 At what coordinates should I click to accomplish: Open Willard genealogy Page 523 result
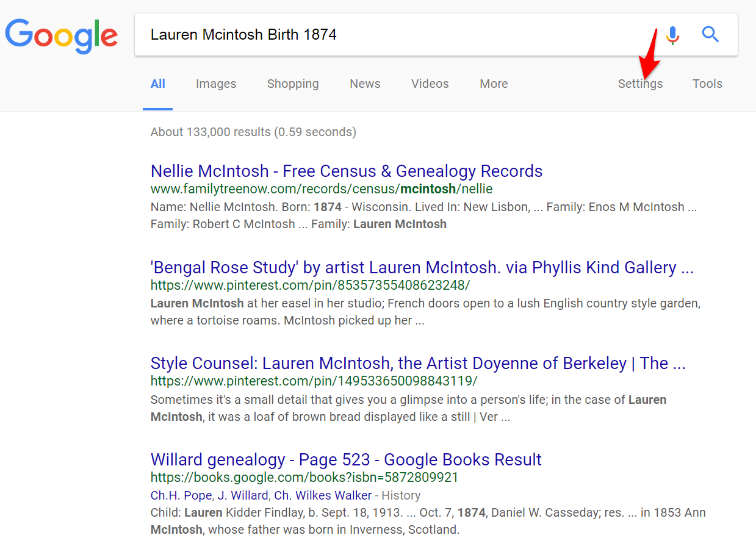pos(346,459)
